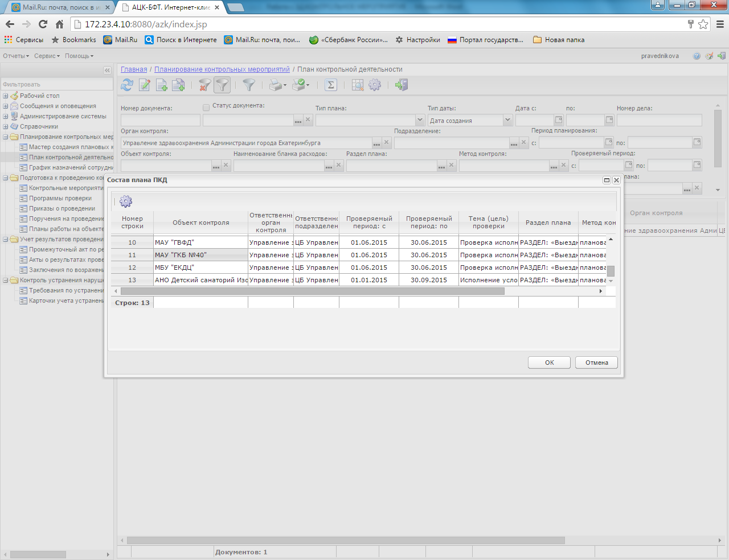Viewport: 729px width, 560px height.
Task: Click the exit door icon in toolbar
Action: click(402, 85)
